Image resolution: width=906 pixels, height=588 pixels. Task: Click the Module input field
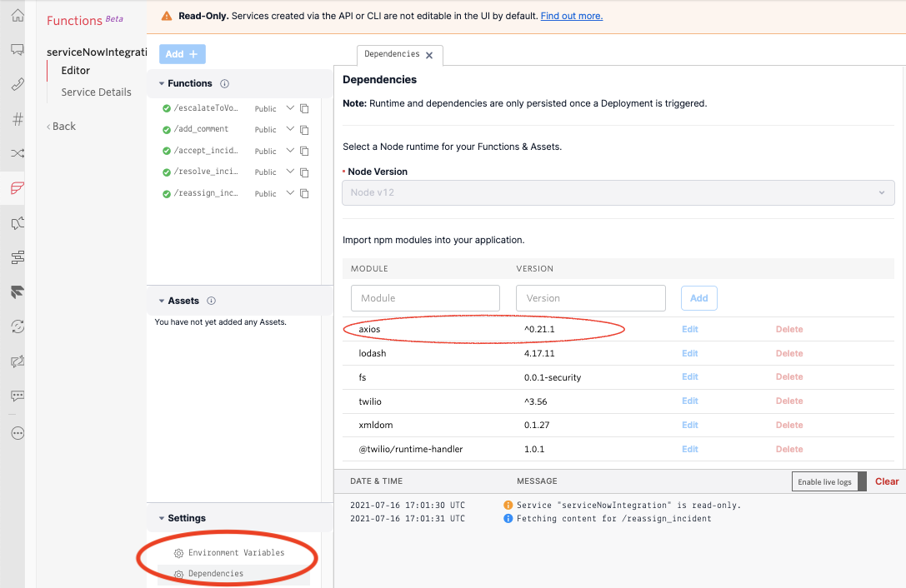(x=425, y=298)
